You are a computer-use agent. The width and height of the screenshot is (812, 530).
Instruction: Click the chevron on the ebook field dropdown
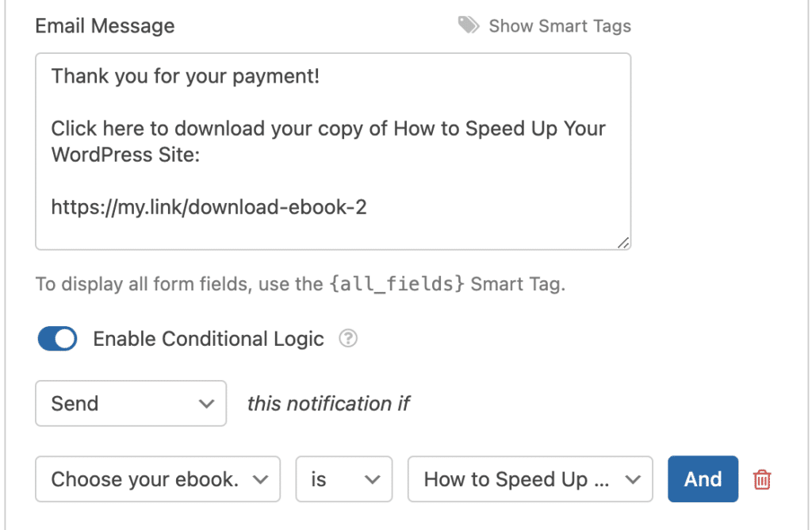pyautogui.click(x=262, y=479)
